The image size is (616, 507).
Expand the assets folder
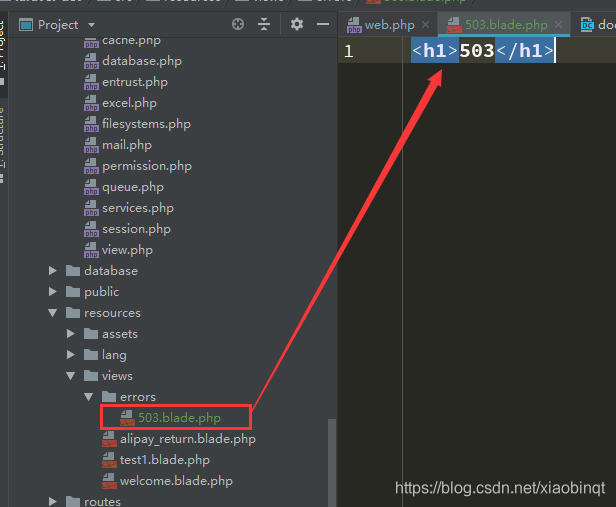point(71,334)
